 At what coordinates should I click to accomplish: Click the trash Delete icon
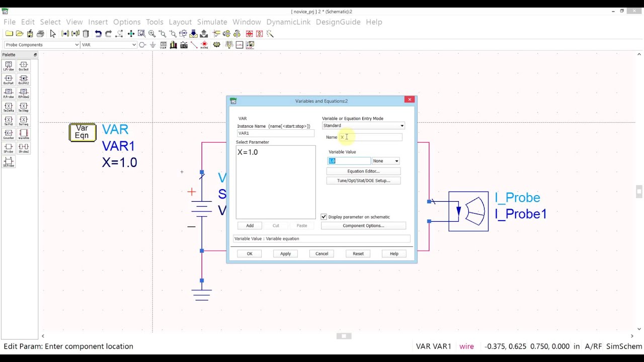point(86,34)
